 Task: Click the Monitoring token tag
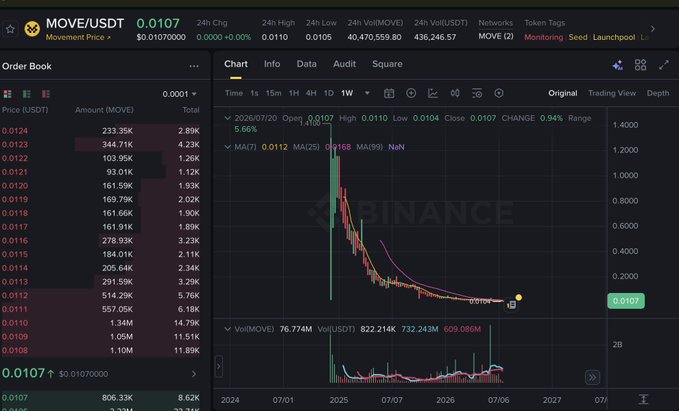pyautogui.click(x=543, y=37)
